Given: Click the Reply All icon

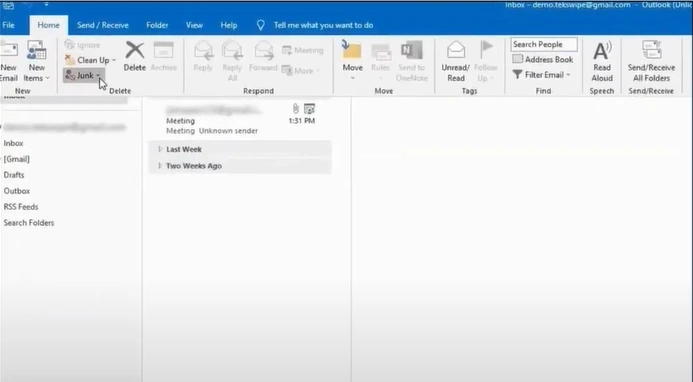Looking at the screenshot, I should pos(232,50).
